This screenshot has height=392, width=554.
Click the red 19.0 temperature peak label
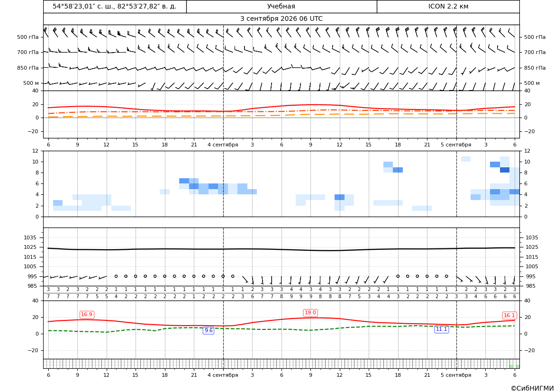click(310, 313)
